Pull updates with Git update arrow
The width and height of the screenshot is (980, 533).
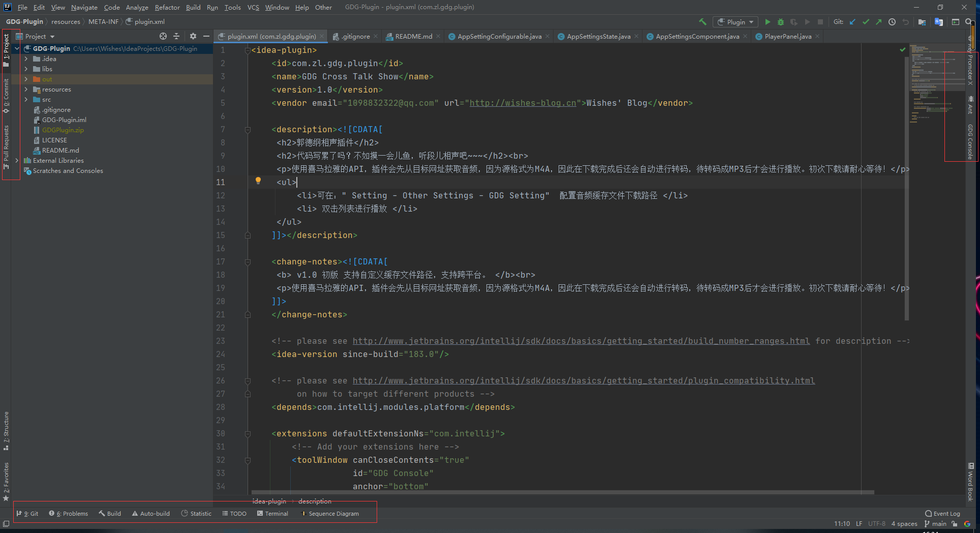click(x=853, y=22)
